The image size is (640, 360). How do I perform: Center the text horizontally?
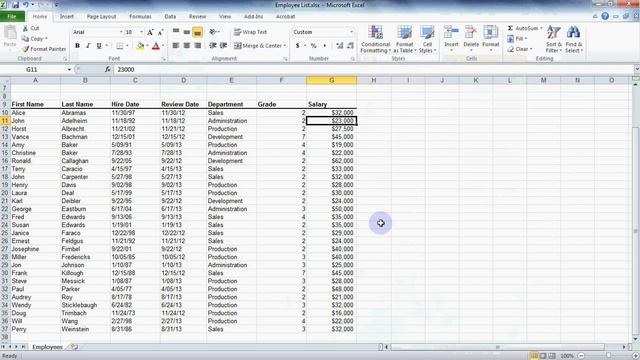tap(187, 46)
